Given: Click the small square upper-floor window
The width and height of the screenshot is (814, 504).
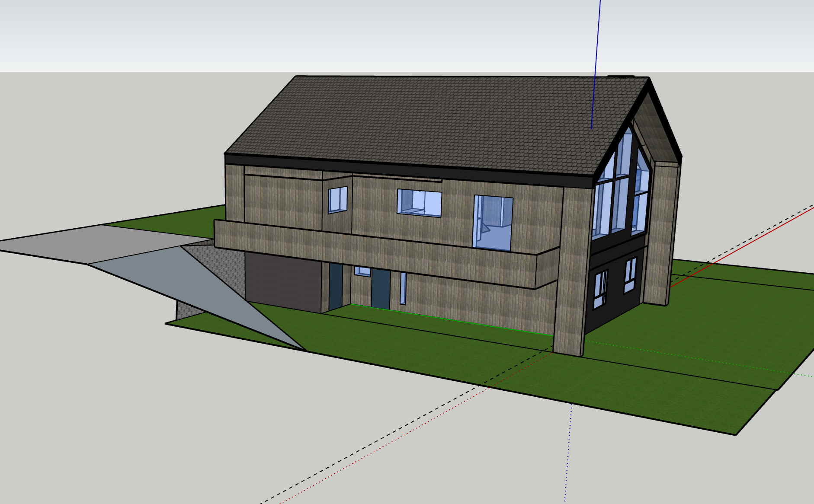Looking at the screenshot, I should (338, 200).
